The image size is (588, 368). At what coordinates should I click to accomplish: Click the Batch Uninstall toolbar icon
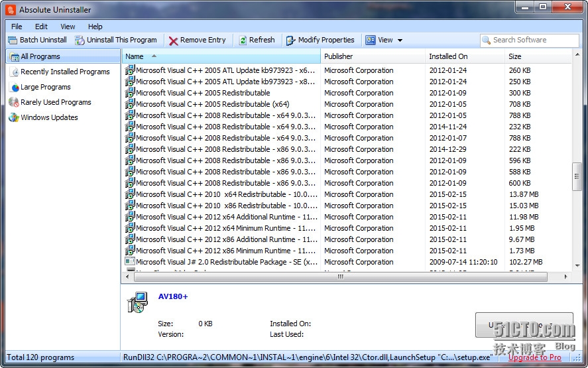click(x=13, y=40)
